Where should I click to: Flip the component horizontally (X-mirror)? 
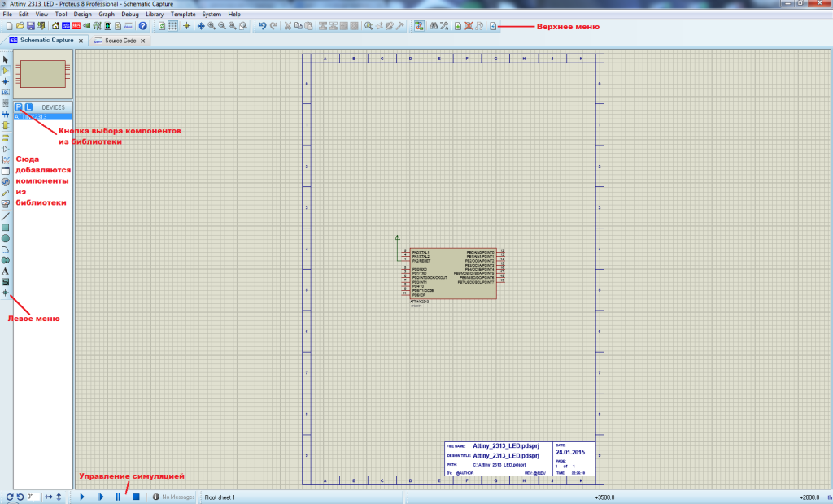(48, 497)
